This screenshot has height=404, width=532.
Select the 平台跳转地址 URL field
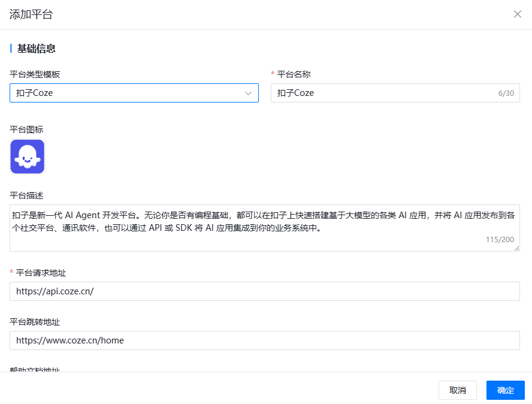click(264, 340)
